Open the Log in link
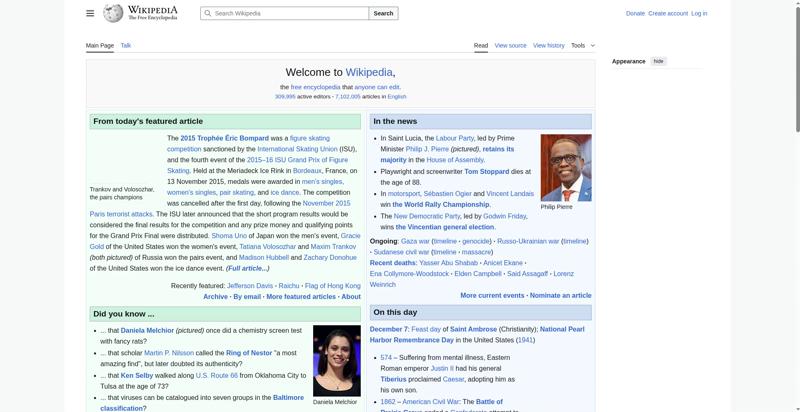 pos(699,13)
